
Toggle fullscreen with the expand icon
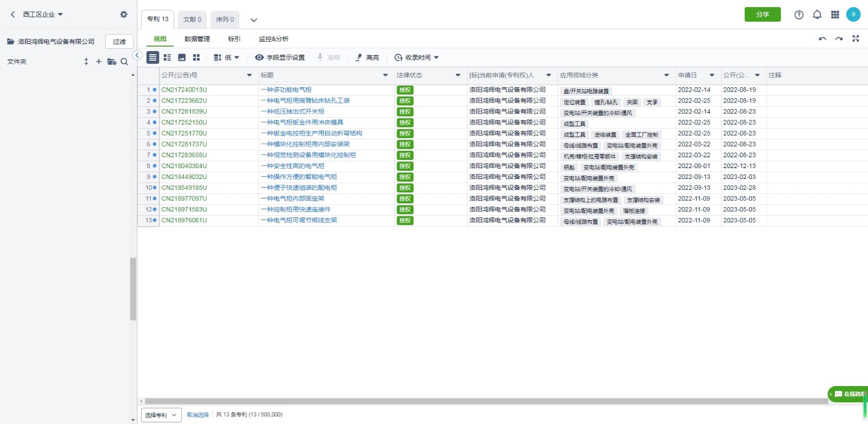click(856, 38)
